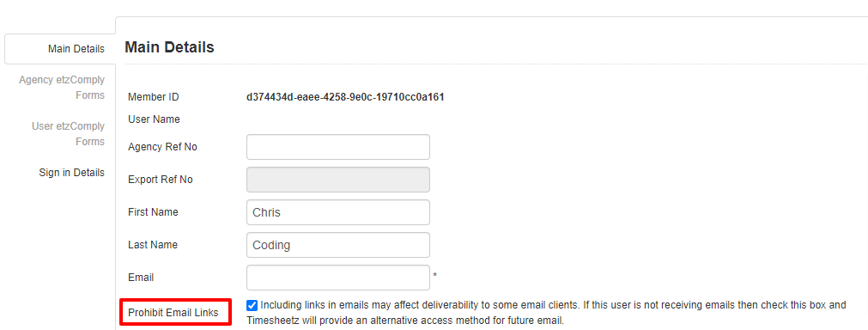Switch to Agency etzComply Forms tab
The width and height of the screenshot is (868, 330).
(62, 88)
